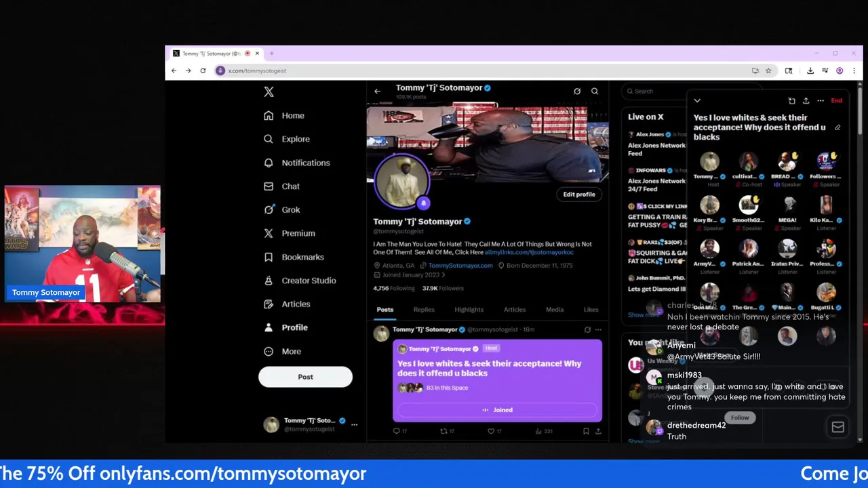Open TommySotomayor.com website link
Viewport: 868px width, 488px height.
(460, 265)
